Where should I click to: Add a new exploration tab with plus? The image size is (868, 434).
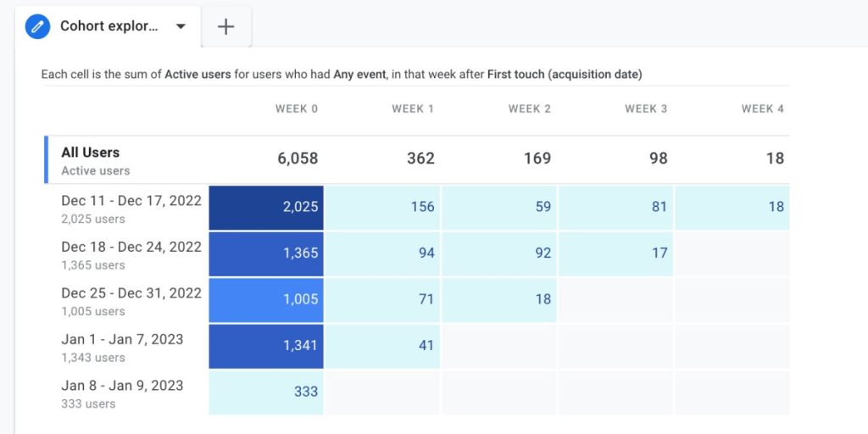225,26
